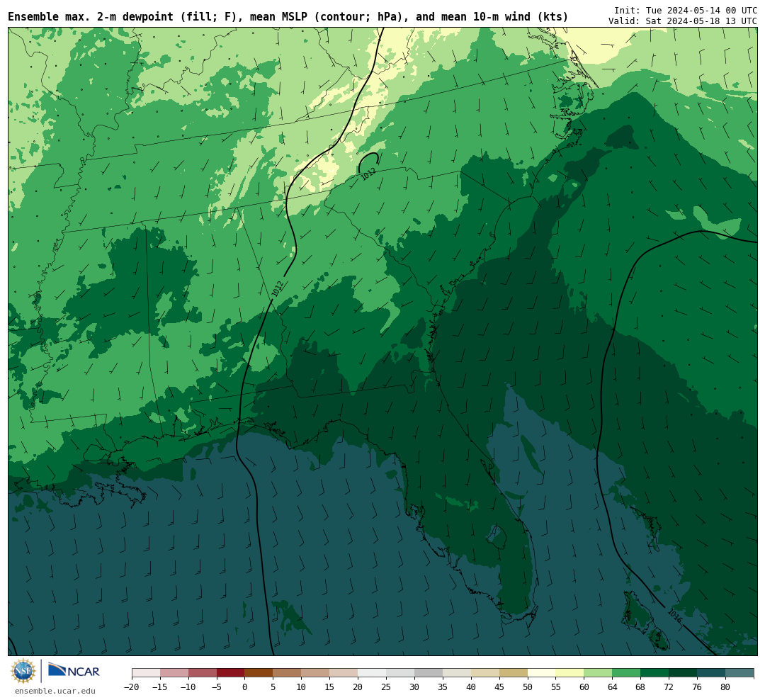This screenshot has width=765, height=700.
Task: Pick the gray swatch between 25 and 30
Action: pos(400,673)
